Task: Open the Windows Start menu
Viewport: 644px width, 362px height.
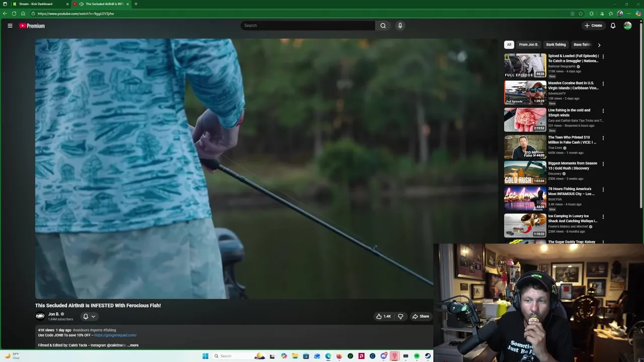Action: (205, 356)
